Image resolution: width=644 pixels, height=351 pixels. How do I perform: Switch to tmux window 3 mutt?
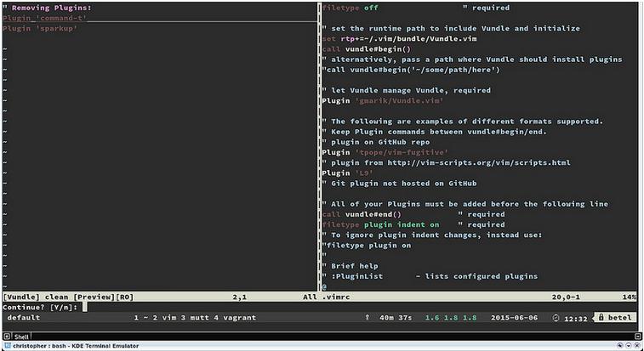[x=195, y=317]
